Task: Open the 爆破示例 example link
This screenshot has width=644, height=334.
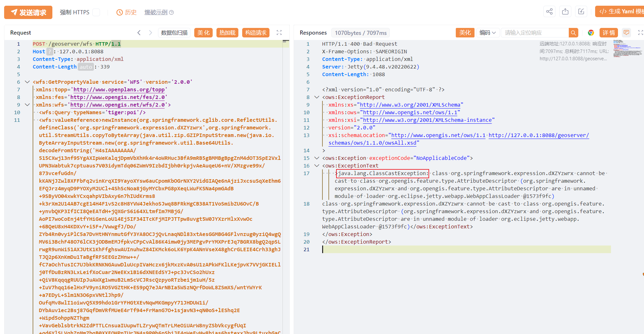Action: pyautogui.click(x=156, y=12)
